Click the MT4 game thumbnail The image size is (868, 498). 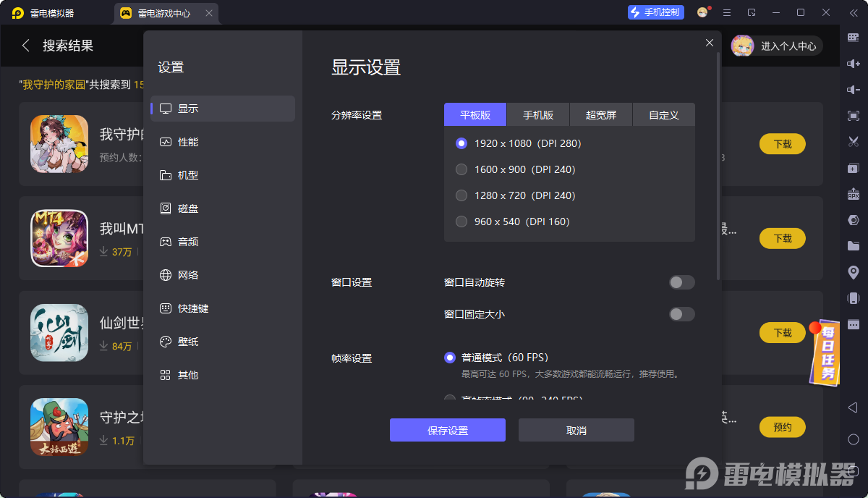pos(59,238)
